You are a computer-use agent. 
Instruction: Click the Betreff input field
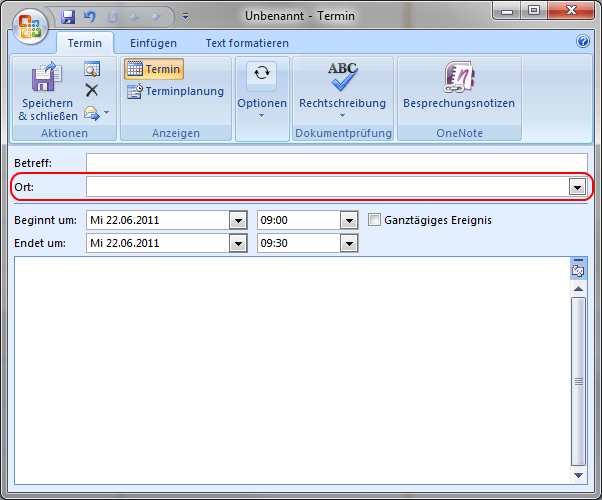(336, 163)
